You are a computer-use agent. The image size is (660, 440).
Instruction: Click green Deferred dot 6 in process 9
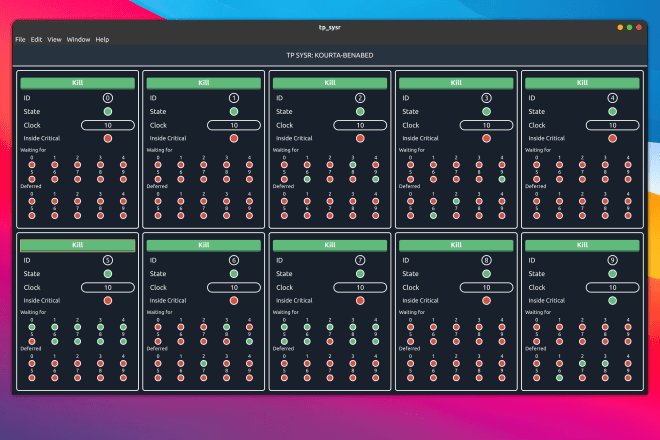(560, 378)
